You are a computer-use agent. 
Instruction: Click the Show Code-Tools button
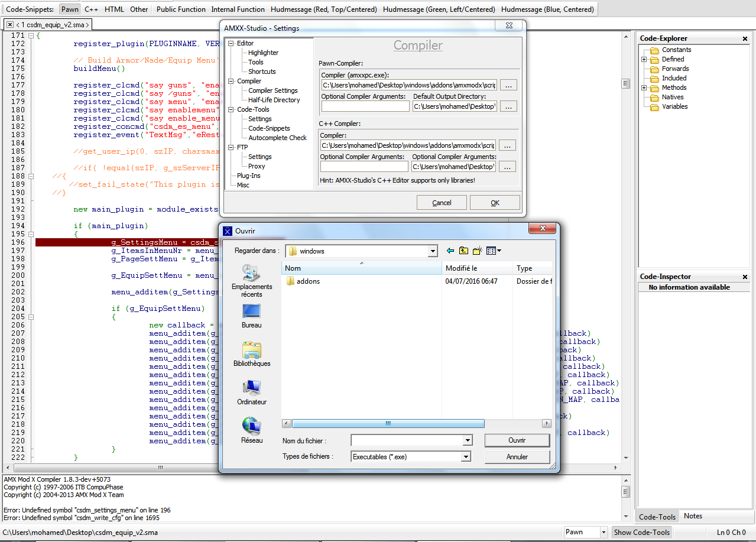click(641, 533)
